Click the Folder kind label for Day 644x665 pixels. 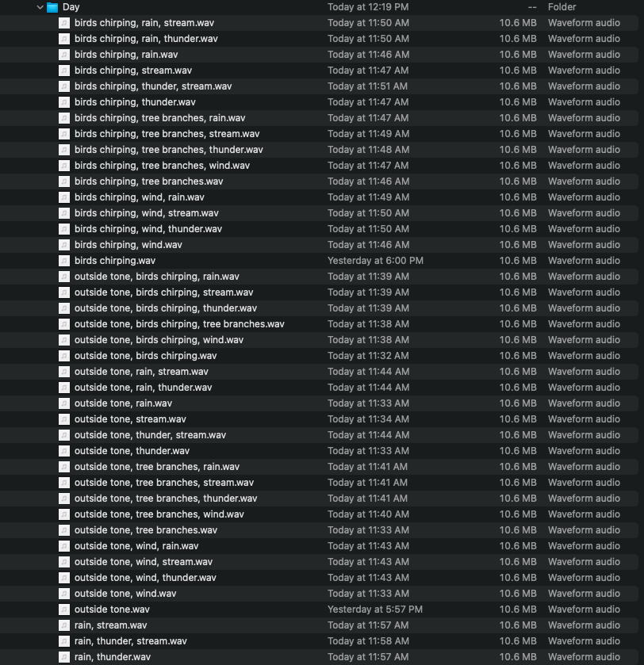click(x=562, y=7)
